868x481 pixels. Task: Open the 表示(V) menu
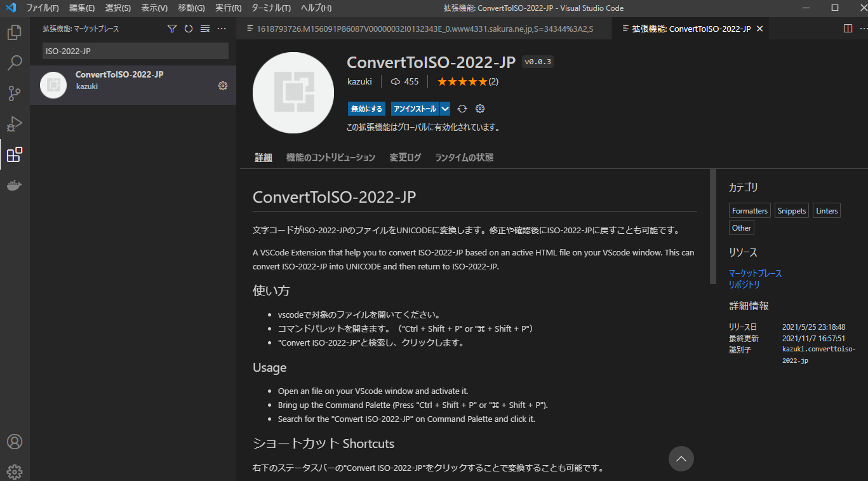[154, 8]
